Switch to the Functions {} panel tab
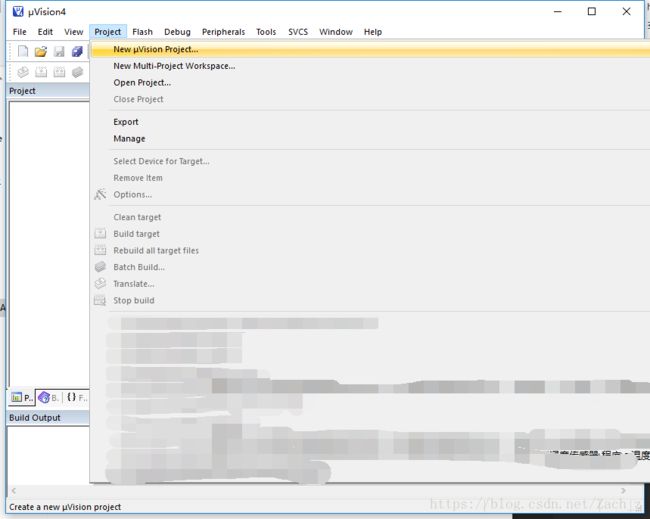 76,398
